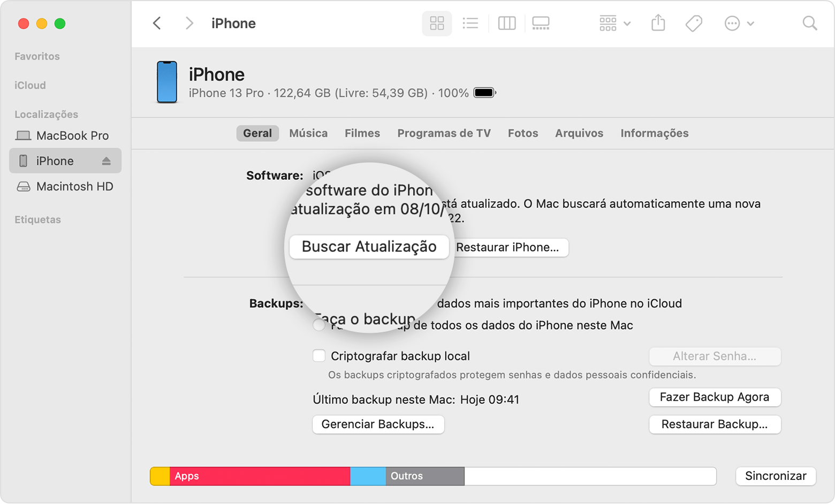Open the group-by dropdown menu
This screenshot has width=835, height=504.
coord(614,23)
